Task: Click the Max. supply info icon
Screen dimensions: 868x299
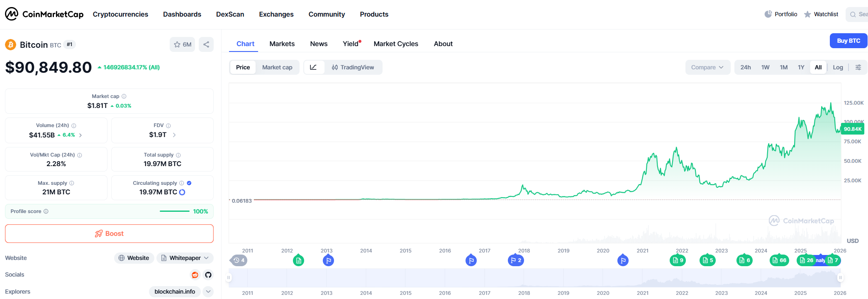Action: [72, 183]
